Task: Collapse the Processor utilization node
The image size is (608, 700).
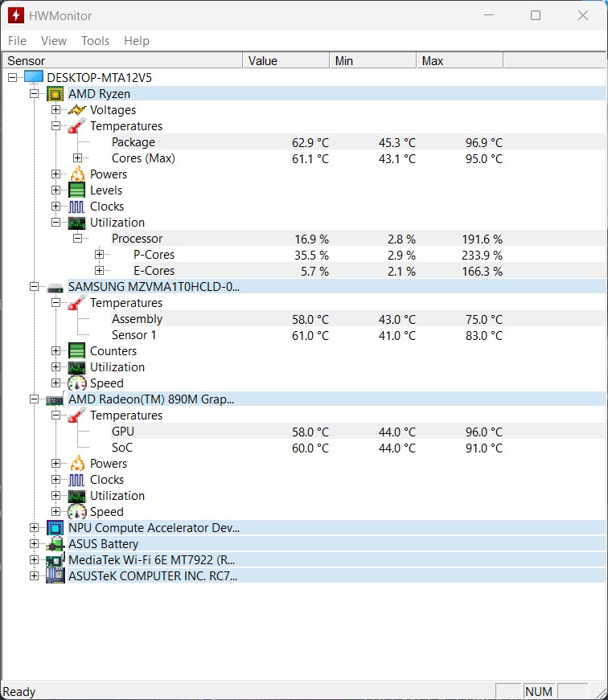Action: (78, 239)
